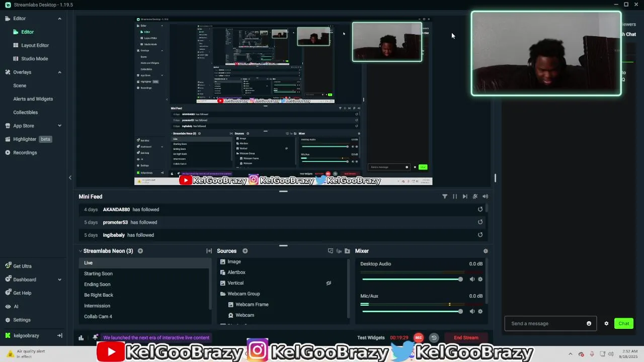644x362 pixels.
Task: Click logout icon next to kelgoobrazy
Action: pyautogui.click(x=59, y=335)
